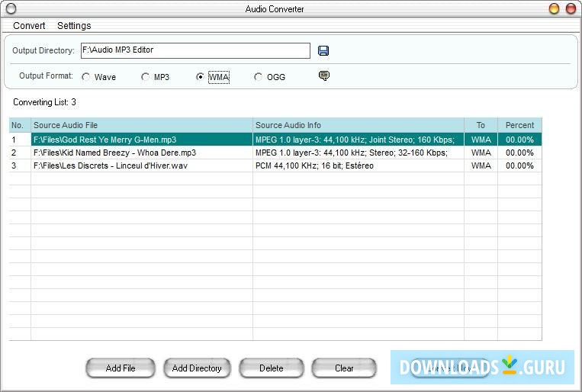Click info 'Stereo; 32-160 Kbps' cell

coord(359,153)
